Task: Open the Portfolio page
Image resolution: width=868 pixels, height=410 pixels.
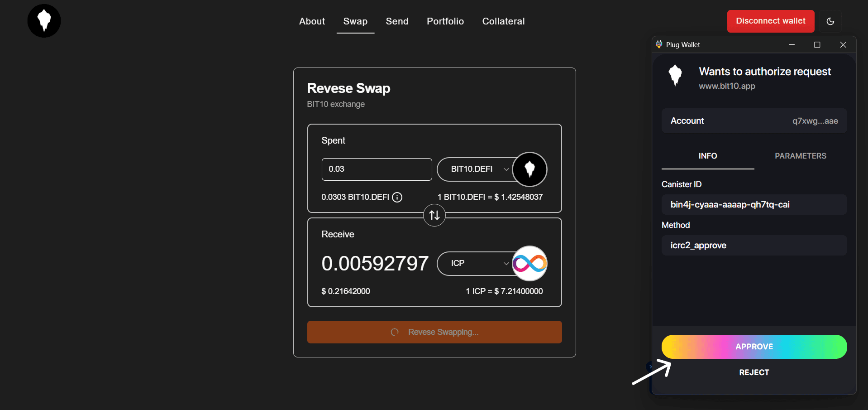Action: pyautogui.click(x=445, y=21)
